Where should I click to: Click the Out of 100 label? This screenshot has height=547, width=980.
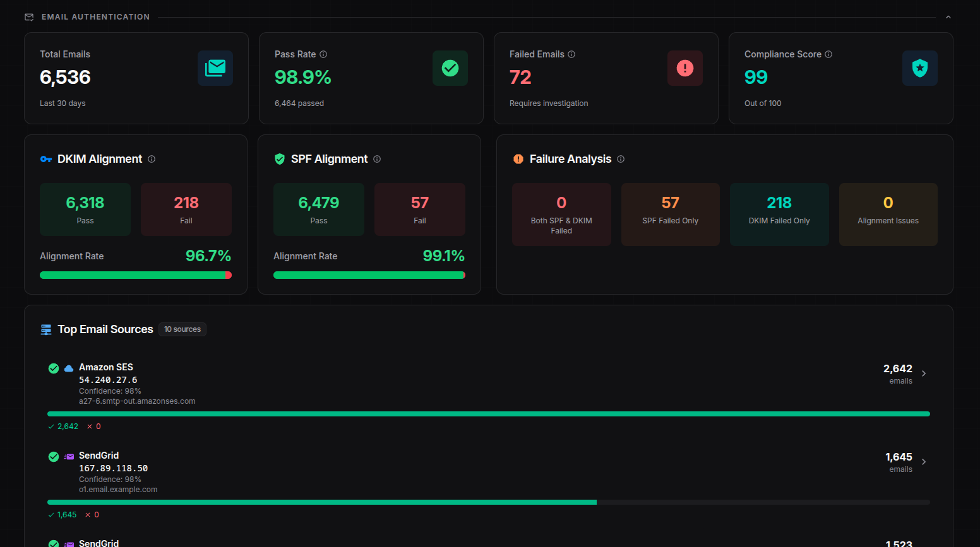(763, 103)
